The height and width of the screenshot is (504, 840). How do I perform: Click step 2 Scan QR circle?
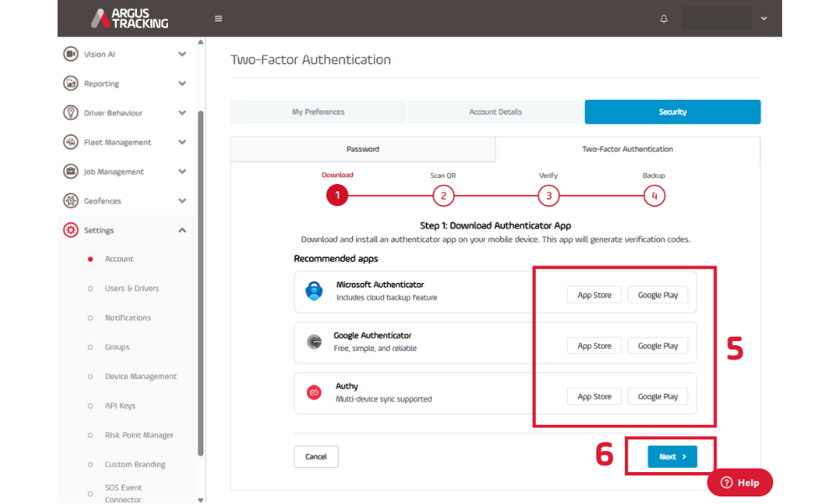click(443, 196)
